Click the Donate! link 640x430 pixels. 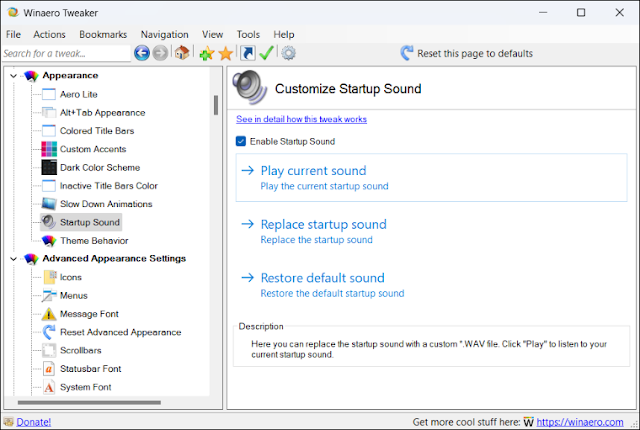pos(33,422)
